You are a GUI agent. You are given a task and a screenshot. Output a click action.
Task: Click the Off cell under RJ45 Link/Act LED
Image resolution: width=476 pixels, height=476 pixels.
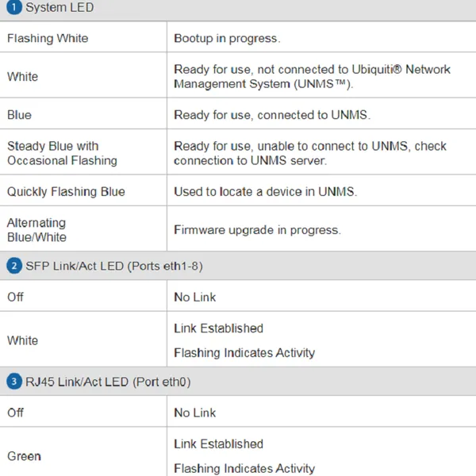coord(16,413)
